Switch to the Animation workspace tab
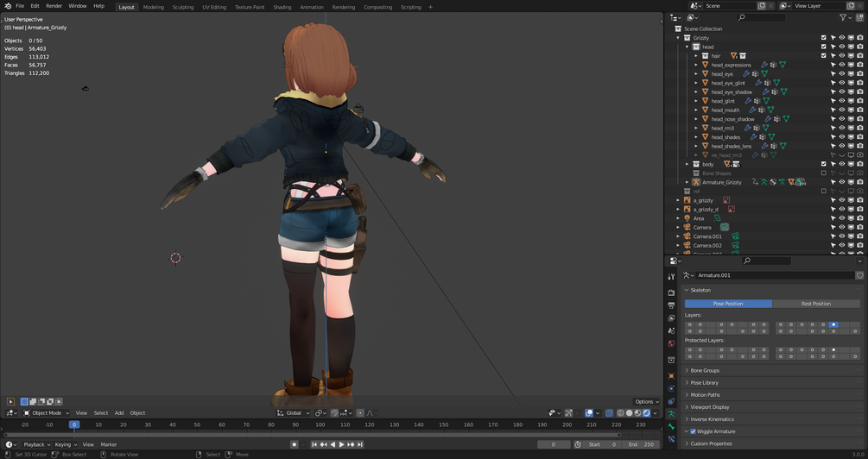The width and height of the screenshot is (868, 459). 312,7
